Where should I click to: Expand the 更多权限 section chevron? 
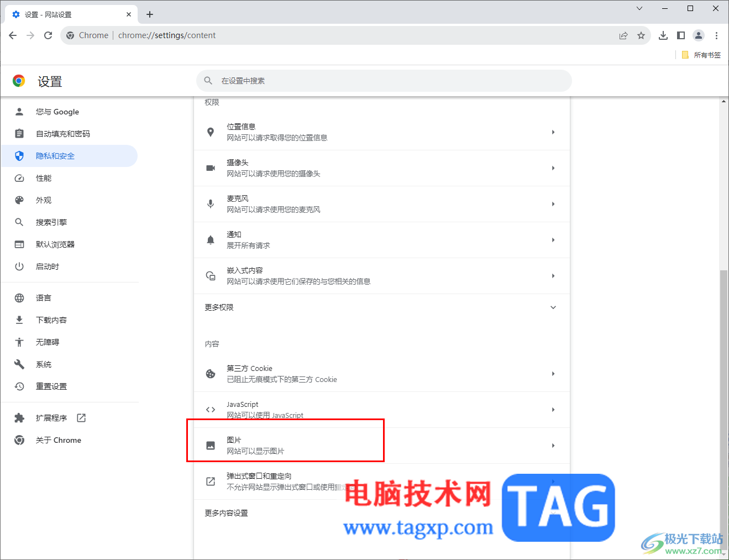click(x=553, y=307)
